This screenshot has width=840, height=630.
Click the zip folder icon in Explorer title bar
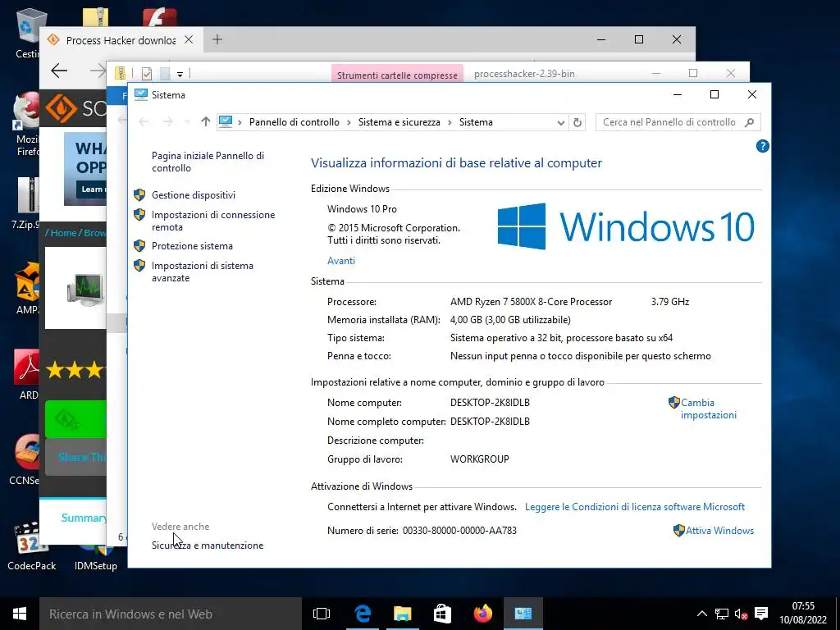point(120,73)
